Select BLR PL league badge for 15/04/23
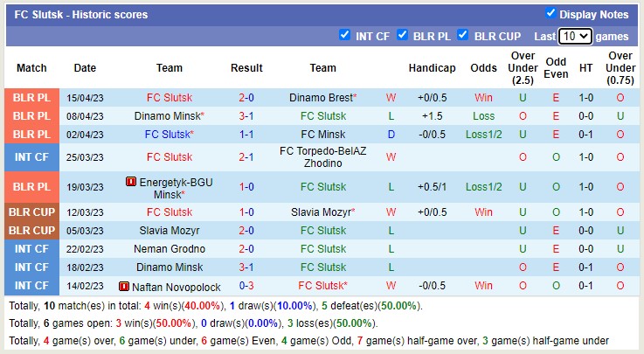 click(32, 98)
